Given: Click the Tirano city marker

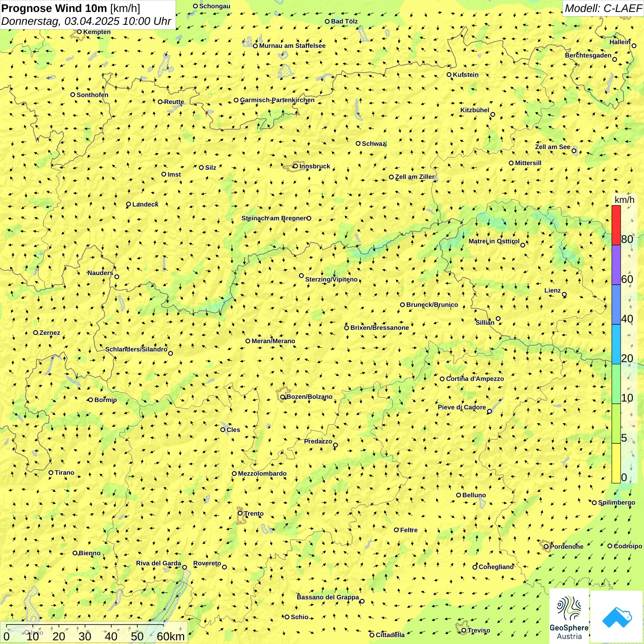Looking at the screenshot, I should [x=51, y=472].
